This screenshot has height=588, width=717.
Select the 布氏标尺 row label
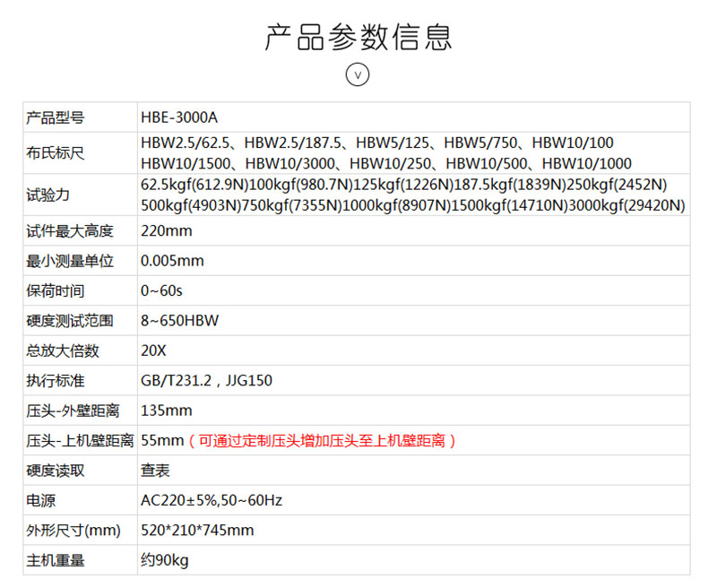[x=56, y=153]
